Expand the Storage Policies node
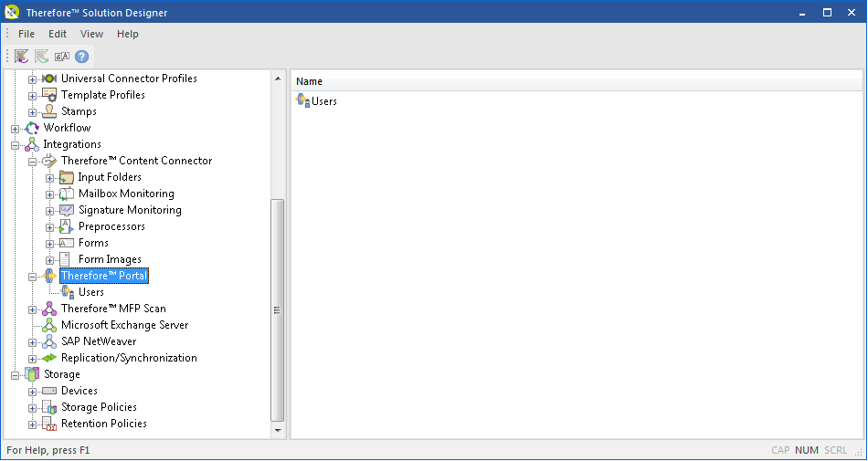 (32, 408)
